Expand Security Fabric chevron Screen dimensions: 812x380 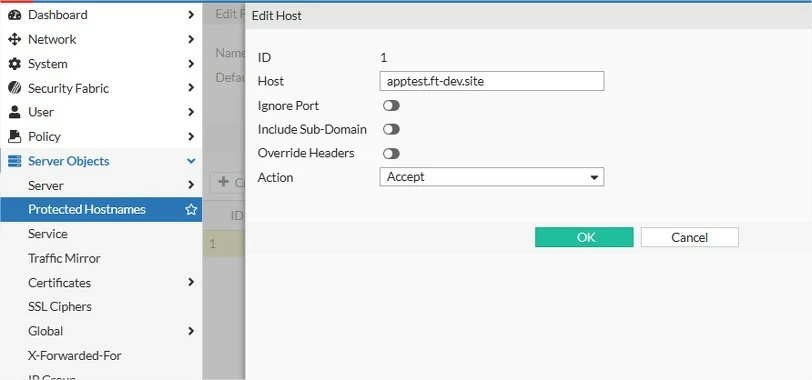191,88
